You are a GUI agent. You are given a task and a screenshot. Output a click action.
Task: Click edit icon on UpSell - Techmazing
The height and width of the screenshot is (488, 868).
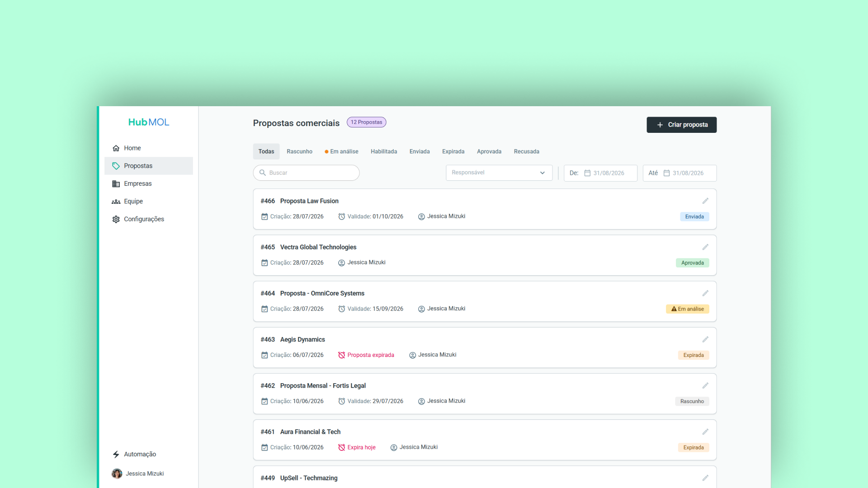pyautogui.click(x=705, y=478)
